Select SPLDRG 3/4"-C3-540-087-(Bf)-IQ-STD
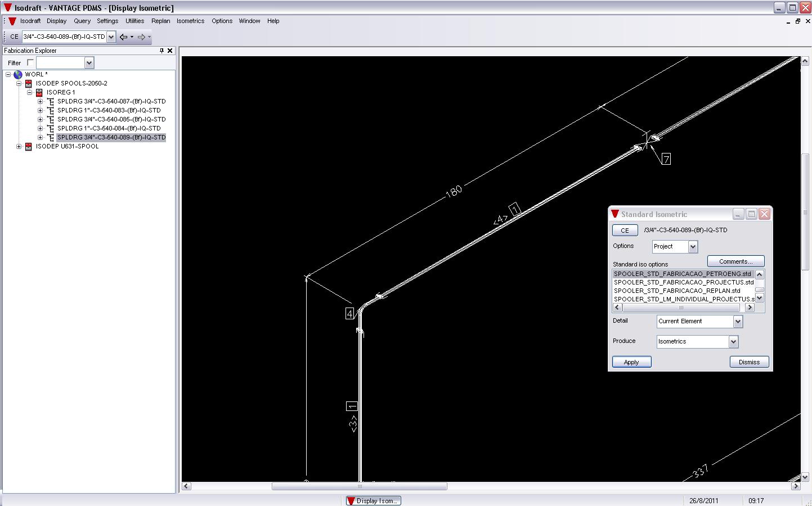This screenshot has width=812, height=506. click(x=111, y=101)
